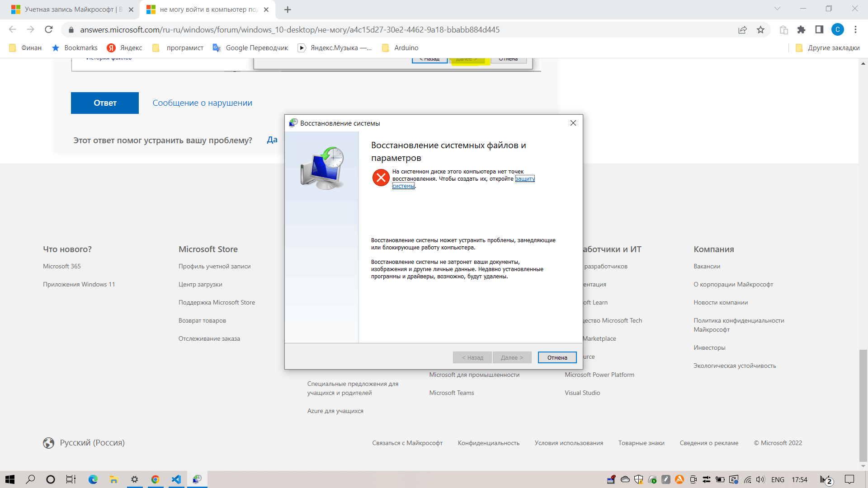The height and width of the screenshot is (488, 868).
Task: Click scrollbar down arrow
Action: pyautogui.click(x=863, y=466)
